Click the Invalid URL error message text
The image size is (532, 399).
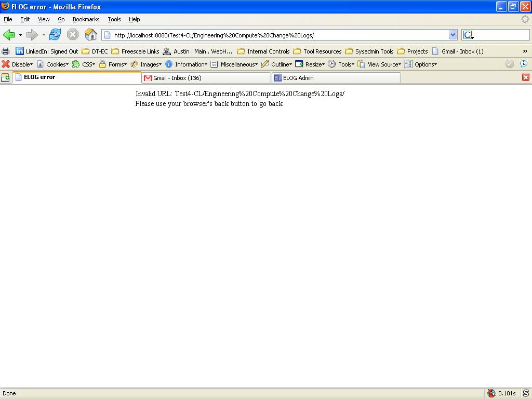[240, 94]
